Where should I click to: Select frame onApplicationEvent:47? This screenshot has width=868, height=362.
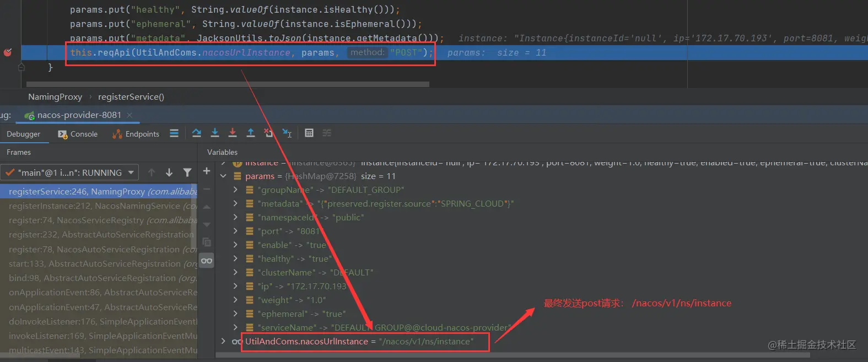(99, 307)
